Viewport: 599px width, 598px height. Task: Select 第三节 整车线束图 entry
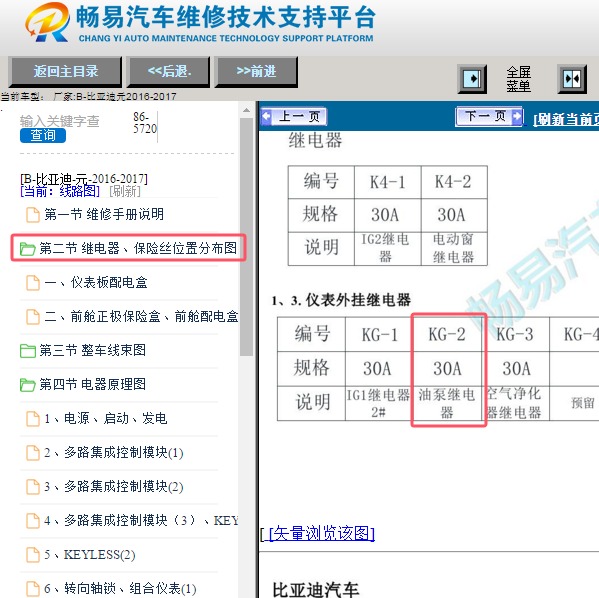(x=92, y=350)
